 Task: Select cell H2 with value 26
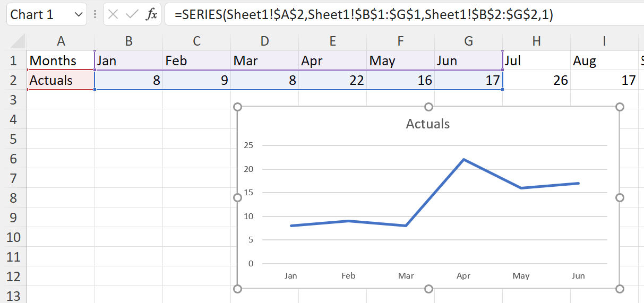pos(536,80)
